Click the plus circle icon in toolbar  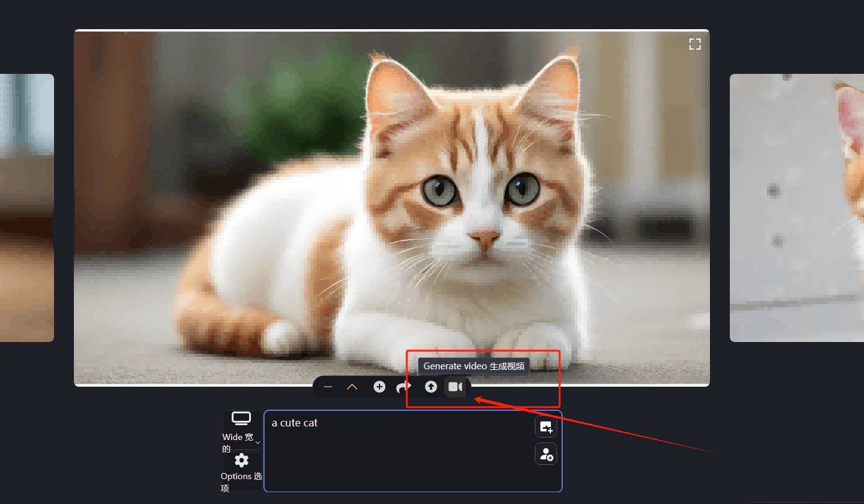(379, 387)
